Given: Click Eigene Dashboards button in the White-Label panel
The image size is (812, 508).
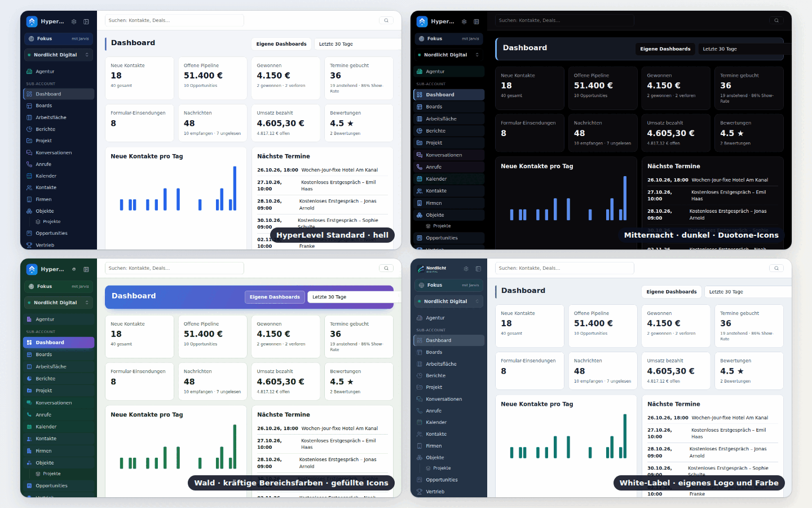Looking at the screenshot, I should pos(672,292).
